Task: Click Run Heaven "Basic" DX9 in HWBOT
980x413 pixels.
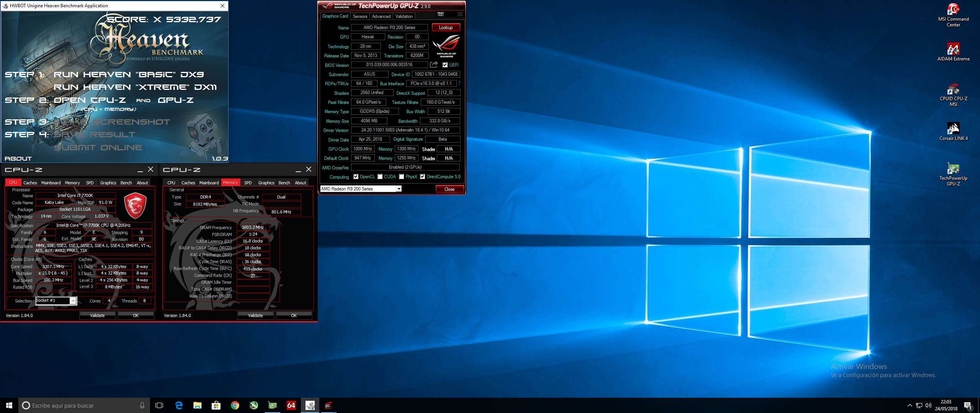Action: coord(129,75)
